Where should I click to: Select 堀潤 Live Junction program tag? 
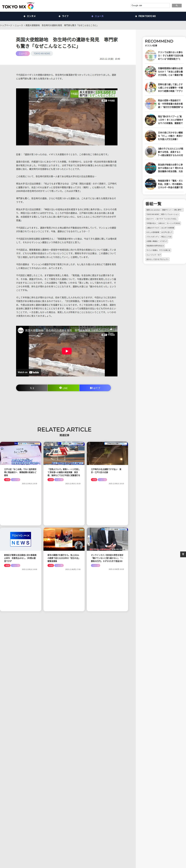click(x=153, y=210)
